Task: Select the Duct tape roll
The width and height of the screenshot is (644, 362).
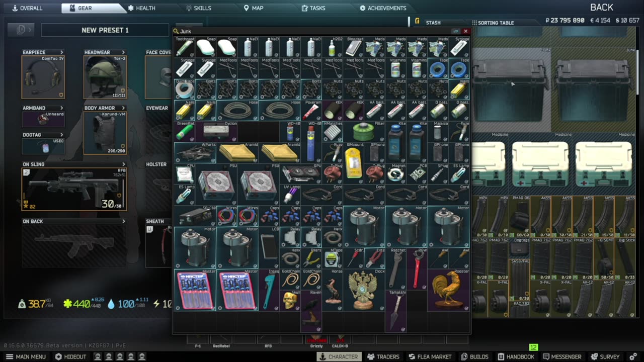Action: click(x=185, y=89)
